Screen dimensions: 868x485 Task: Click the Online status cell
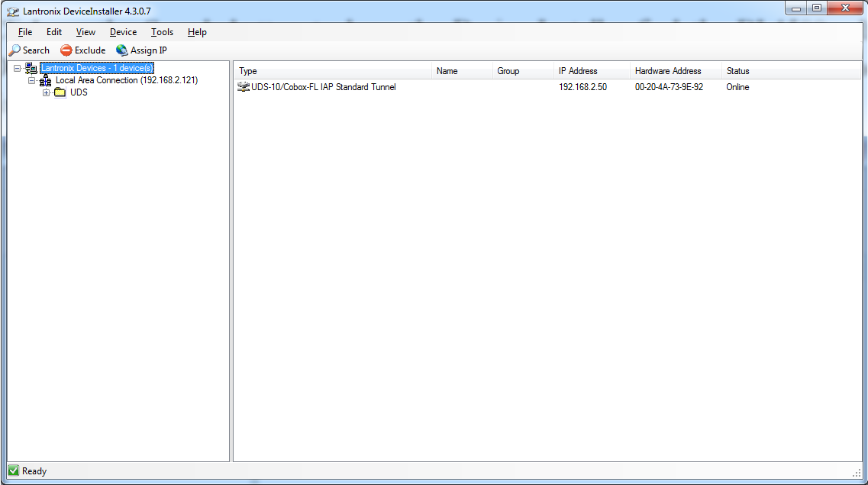pos(737,87)
